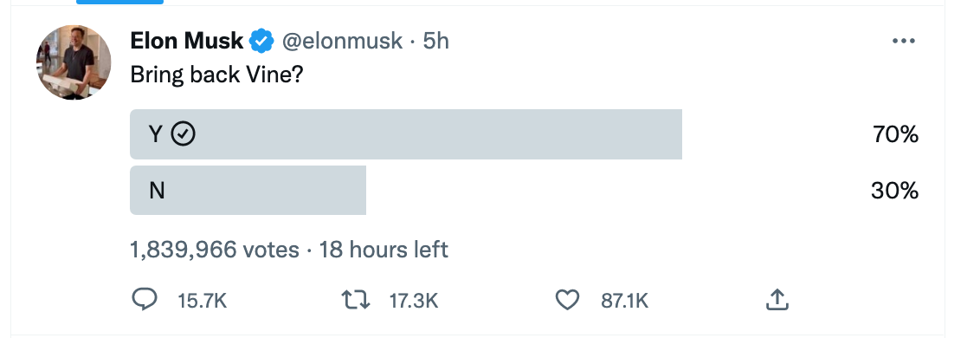Image resolution: width=980 pixels, height=338 pixels.
Task: Click the reply speech bubble icon
Action: [x=145, y=300]
